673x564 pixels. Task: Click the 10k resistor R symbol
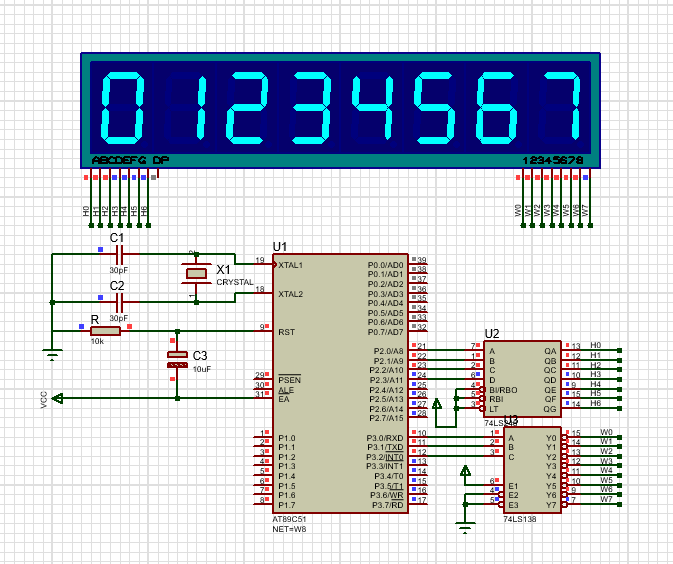pos(105,331)
